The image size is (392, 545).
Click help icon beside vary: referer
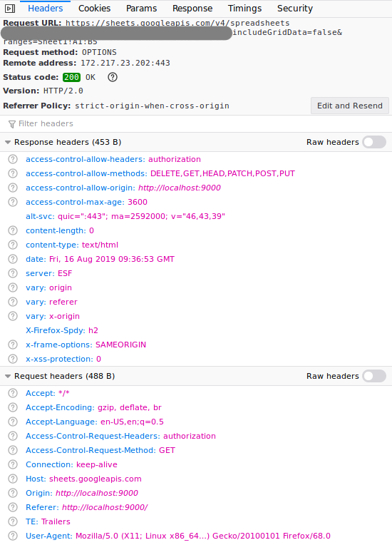click(x=13, y=302)
